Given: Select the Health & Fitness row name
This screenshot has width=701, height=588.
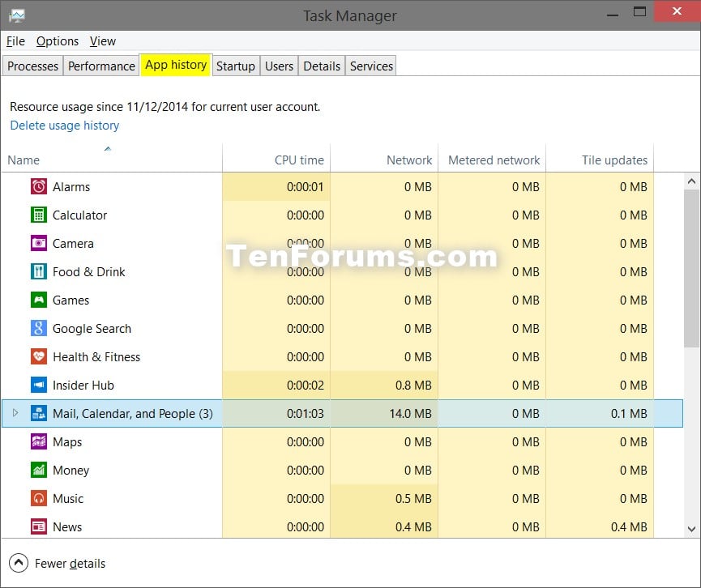Looking at the screenshot, I should pos(96,357).
